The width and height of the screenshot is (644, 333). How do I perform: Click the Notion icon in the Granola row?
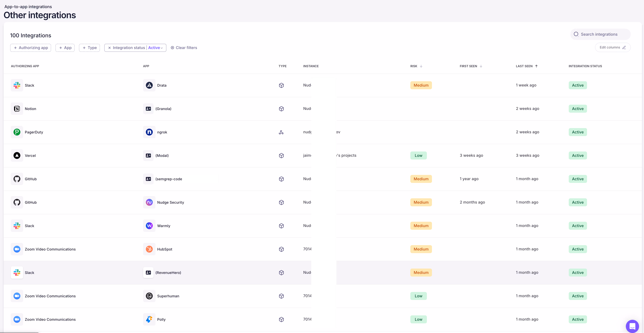tap(17, 109)
